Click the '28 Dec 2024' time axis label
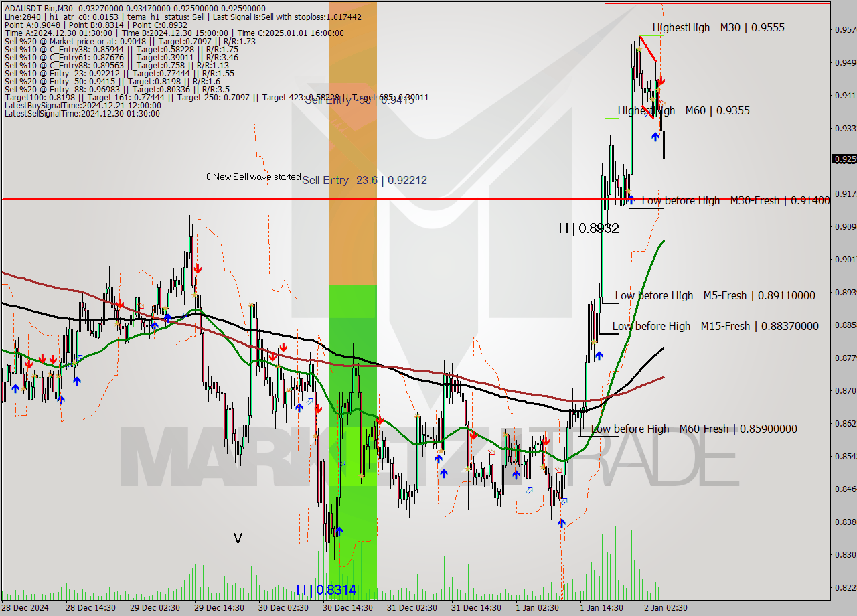The height and width of the screenshot is (616, 857). pyautogui.click(x=25, y=608)
